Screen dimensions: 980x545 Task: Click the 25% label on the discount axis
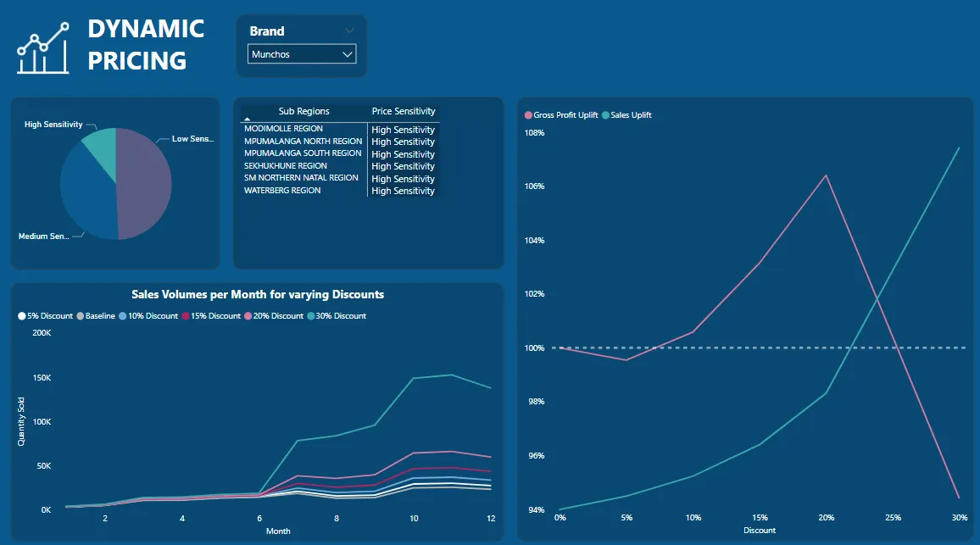894,518
